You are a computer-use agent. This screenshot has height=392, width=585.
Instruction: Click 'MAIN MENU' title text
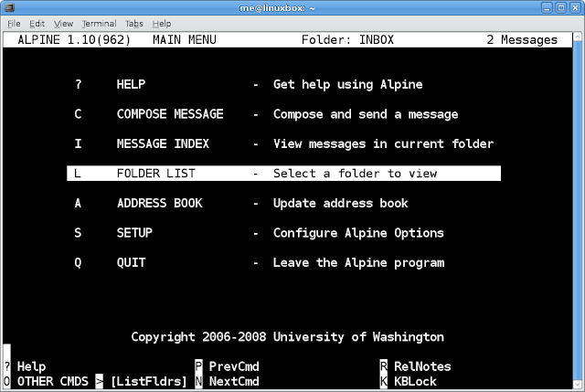[185, 40]
